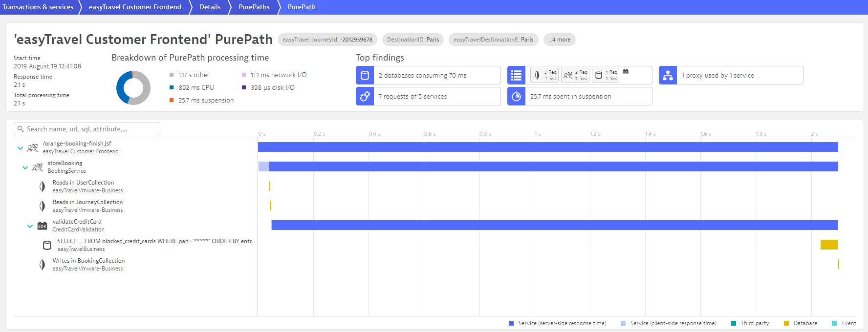Click the yellow SELECT query timeline bar

[829, 245]
